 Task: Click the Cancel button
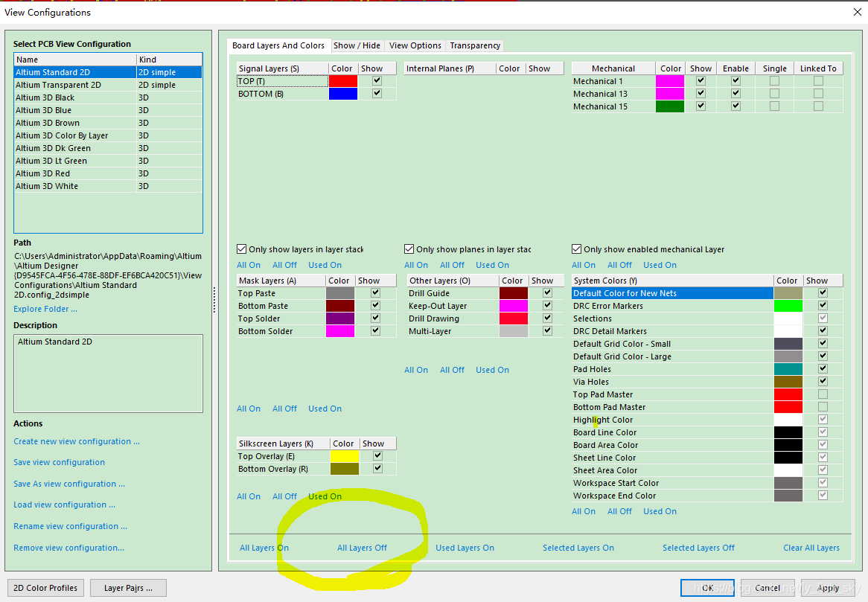[768, 588]
